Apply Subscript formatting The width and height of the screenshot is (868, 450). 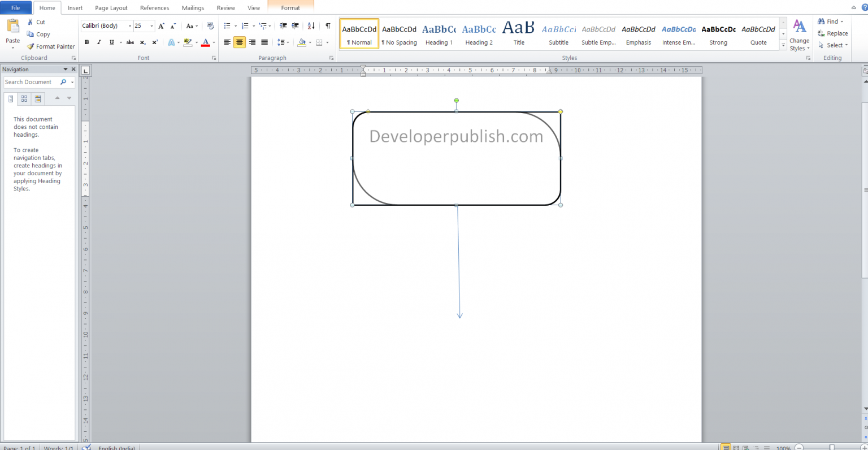142,42
